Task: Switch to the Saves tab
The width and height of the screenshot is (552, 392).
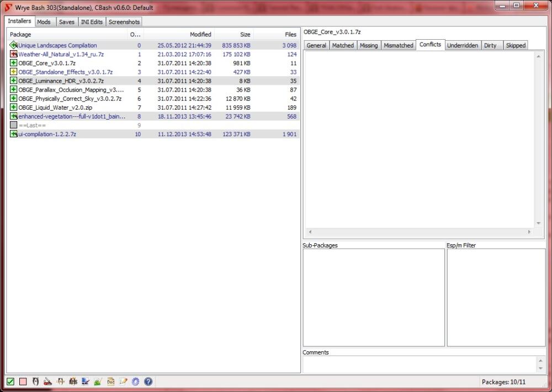Action: [x=67, y=22]
